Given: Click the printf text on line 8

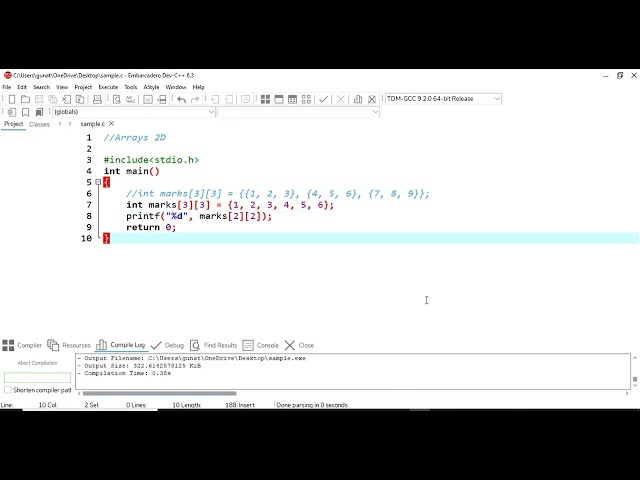Looking at the screenshot, I should [143, 216].
